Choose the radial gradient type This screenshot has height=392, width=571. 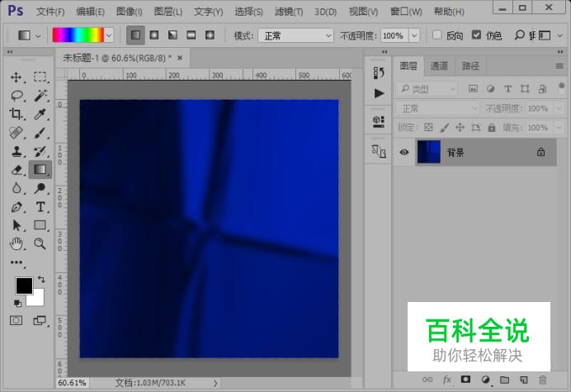tap(154, 35)
